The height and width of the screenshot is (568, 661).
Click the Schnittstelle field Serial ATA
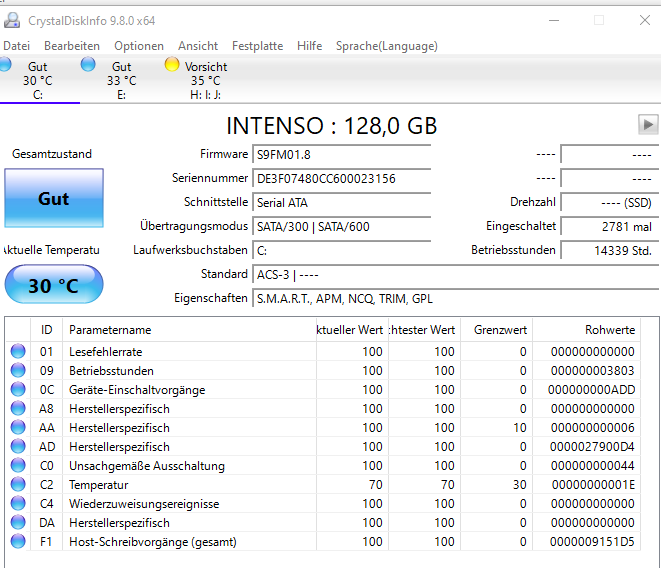tap(342, 202)
